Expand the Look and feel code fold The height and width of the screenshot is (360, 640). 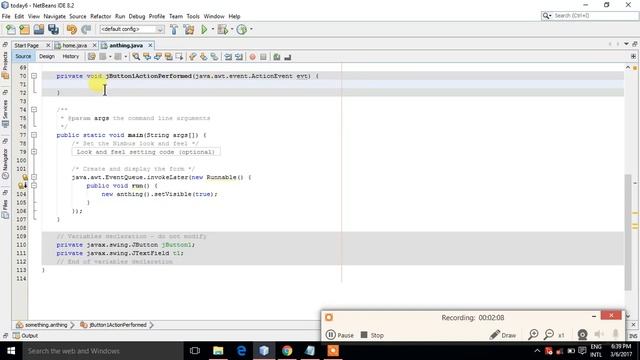tap(34, 152)
